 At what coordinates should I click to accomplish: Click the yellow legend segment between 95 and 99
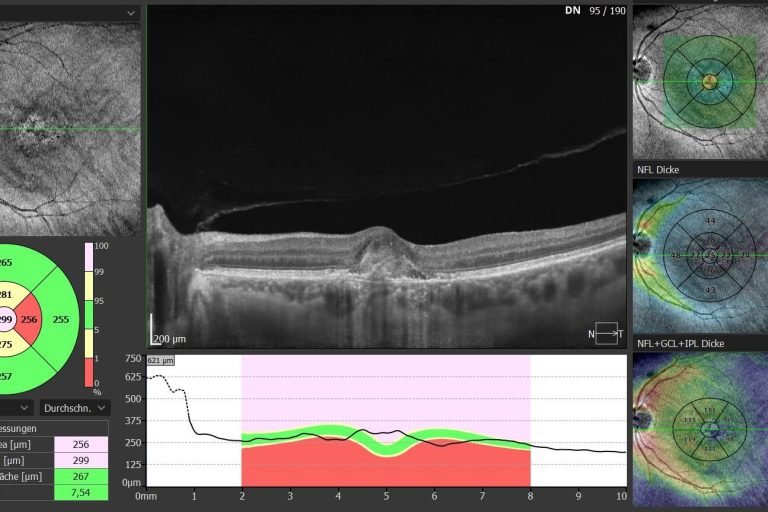point(89,286)
